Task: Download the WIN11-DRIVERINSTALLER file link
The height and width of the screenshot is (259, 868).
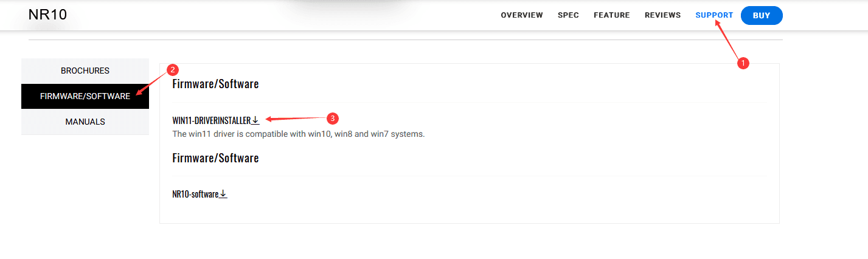Action: coord(211,120)
